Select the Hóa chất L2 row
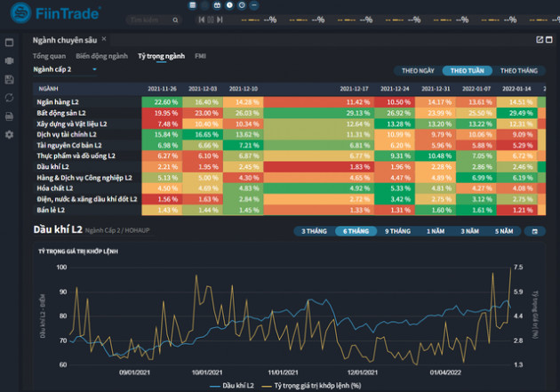 pos(289,188)
